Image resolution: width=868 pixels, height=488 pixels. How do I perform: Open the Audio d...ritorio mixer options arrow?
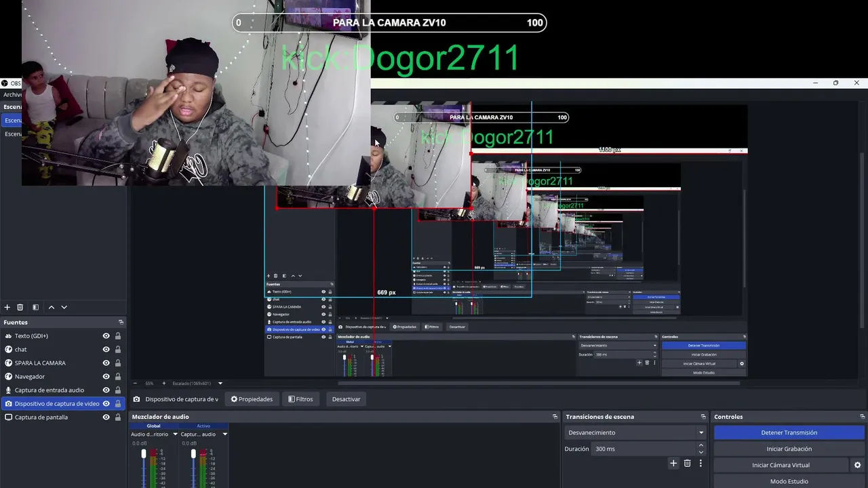(175, 434)
